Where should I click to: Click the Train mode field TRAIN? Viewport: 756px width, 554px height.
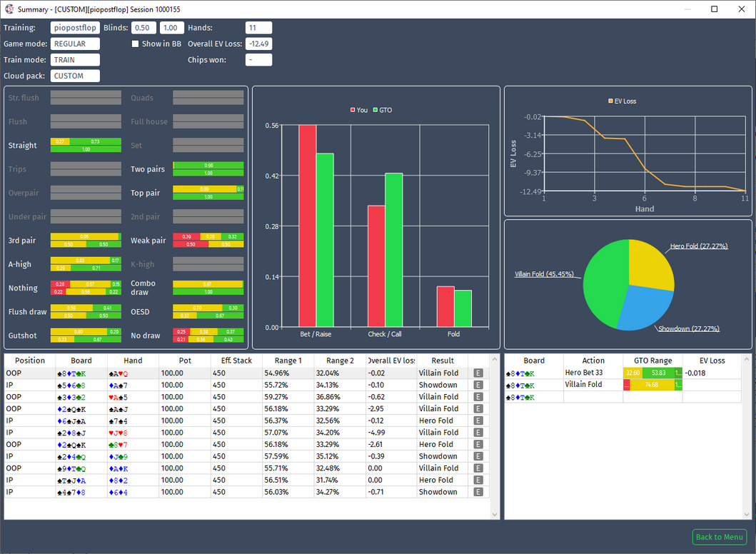75,60
